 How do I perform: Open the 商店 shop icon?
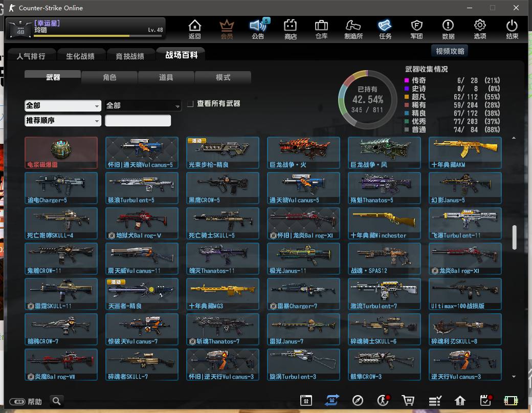coord(290,29)
